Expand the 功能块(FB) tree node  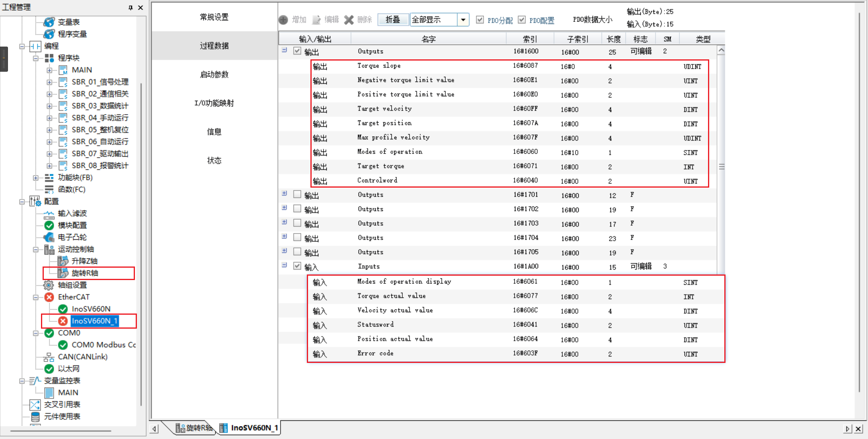[36, 178]
